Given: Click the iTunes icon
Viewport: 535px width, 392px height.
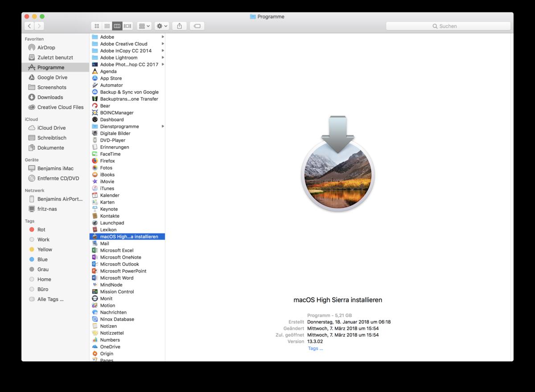Looking at the screenshot, I should pyautogui.click(x=95, y=188).
